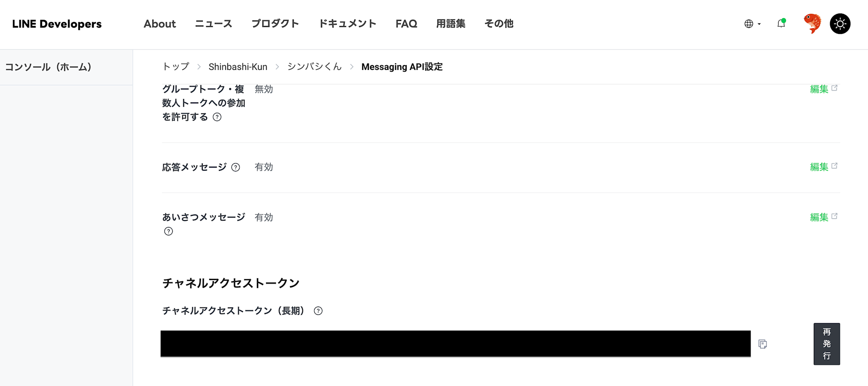Open help icon for チャネルアクセストークン（長期）
868x386 pixels.
pyautogui.click(x=318, y=311)
